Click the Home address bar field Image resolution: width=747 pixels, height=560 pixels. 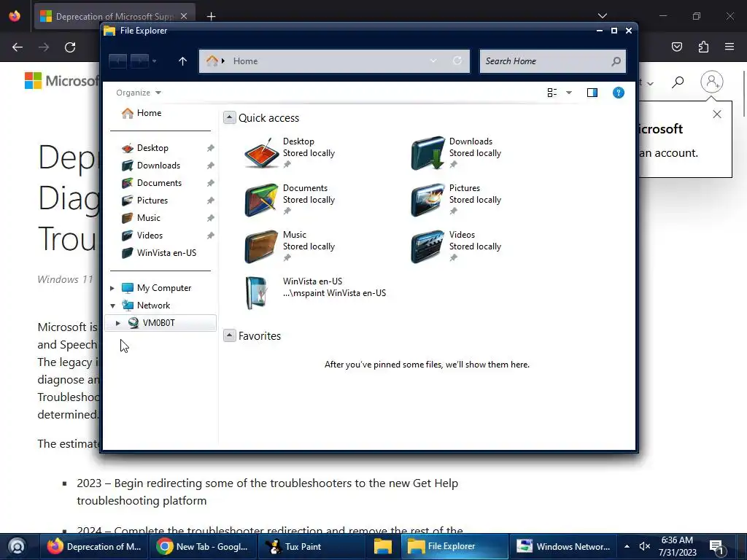(x=334, y=61)
